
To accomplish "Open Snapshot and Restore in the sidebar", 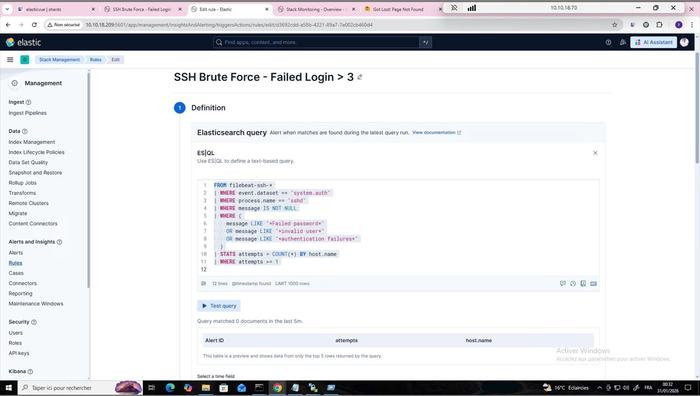I will 35,173.
